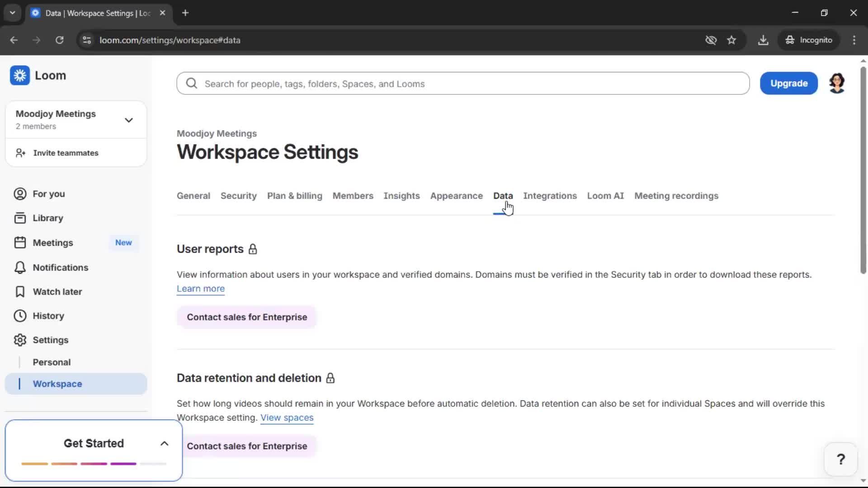Click the Upgrade button

788,83
